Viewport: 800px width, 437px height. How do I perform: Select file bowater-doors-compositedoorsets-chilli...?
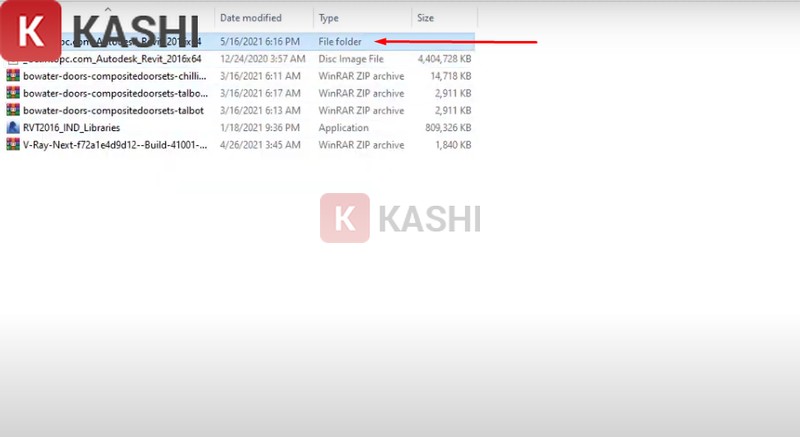(x=115, y=76)
